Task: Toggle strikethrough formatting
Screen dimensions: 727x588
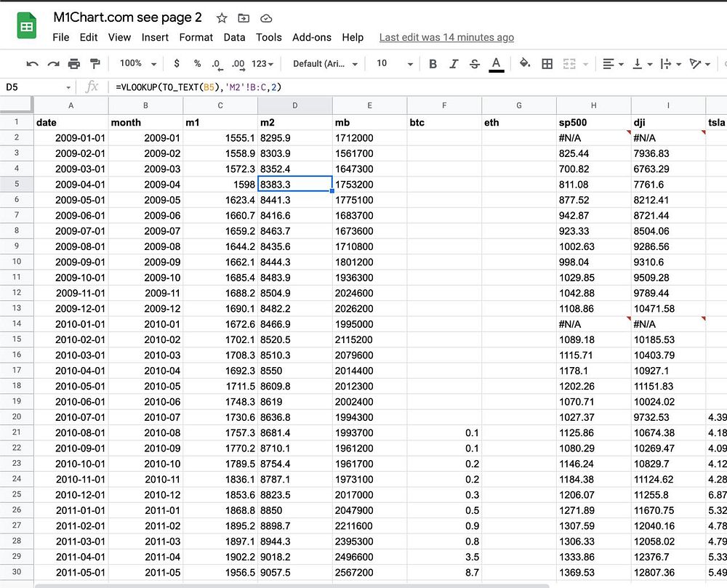Action: point(474,64)
